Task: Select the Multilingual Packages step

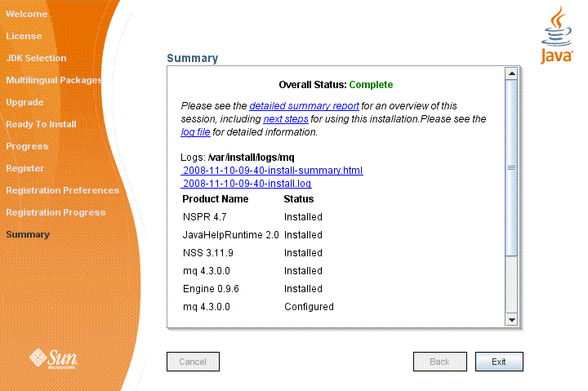Action: point(54,80)
